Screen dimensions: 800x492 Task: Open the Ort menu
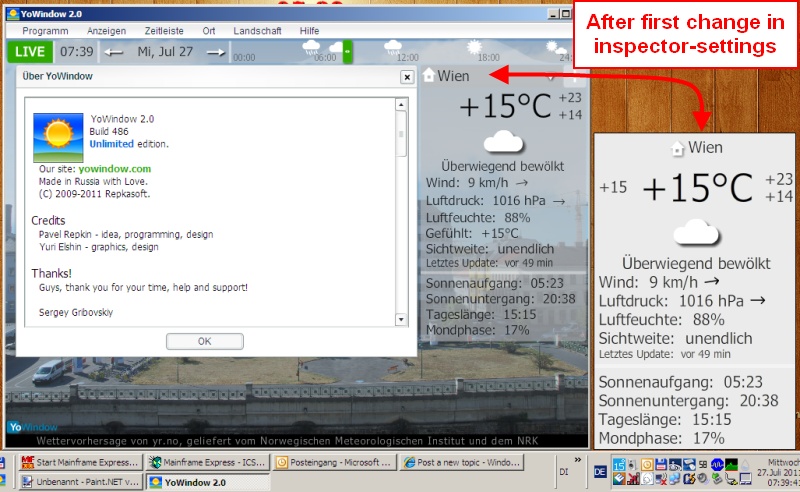coord(209,31)
